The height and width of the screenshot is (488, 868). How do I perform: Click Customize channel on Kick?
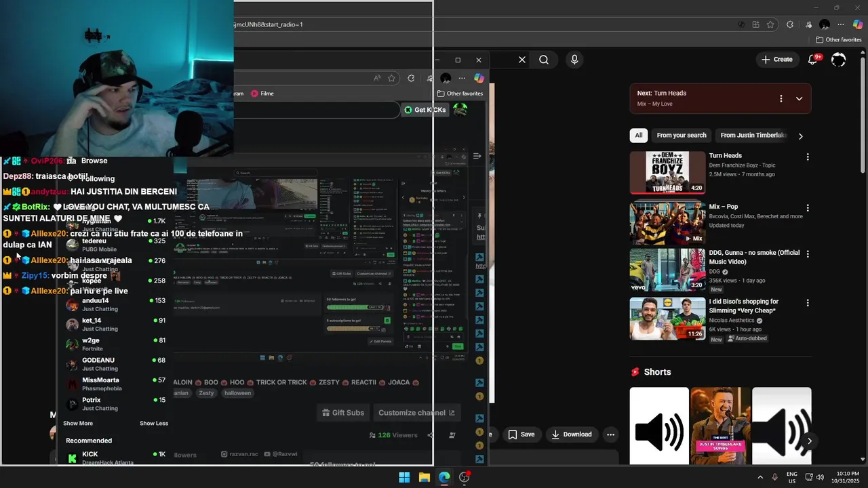[416, 413]
